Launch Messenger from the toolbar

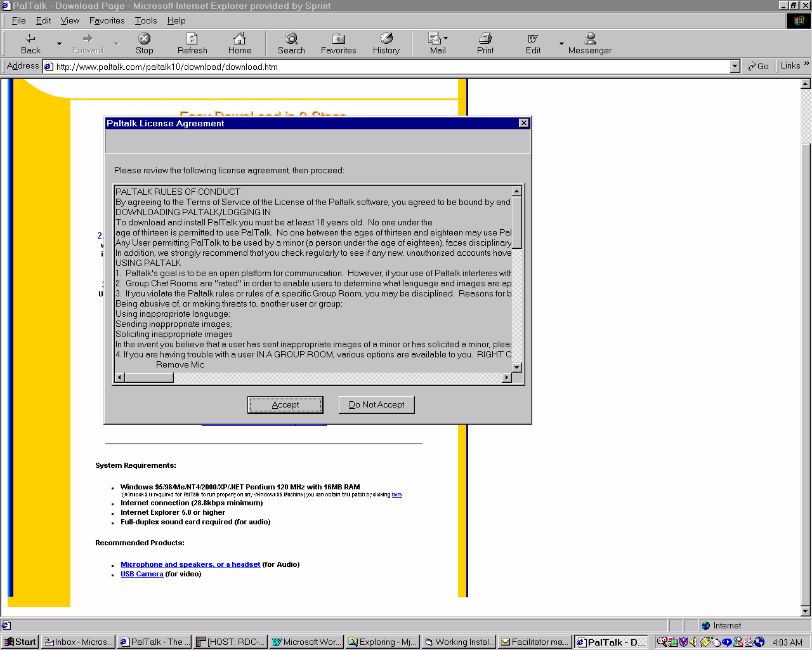[590, 44]
